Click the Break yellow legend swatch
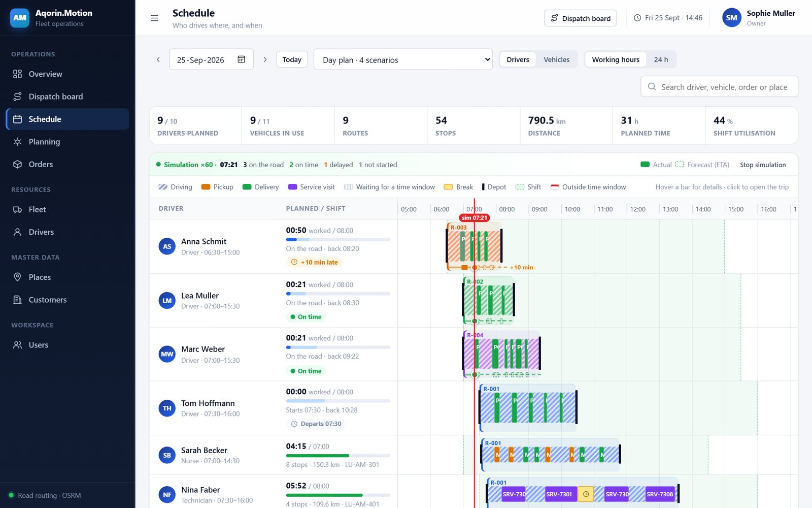 pos(448,187)
